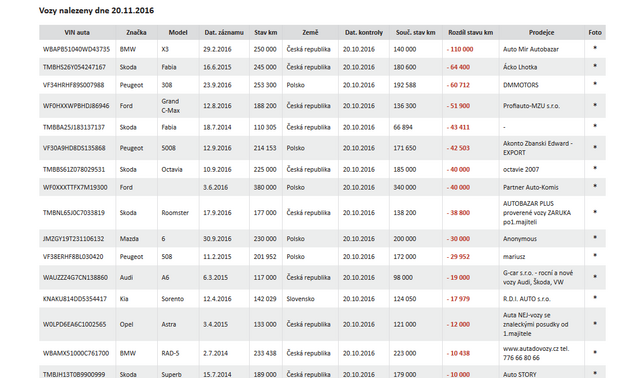Open seller Profiauto-MZU s.r.o.

coord(531,106)
